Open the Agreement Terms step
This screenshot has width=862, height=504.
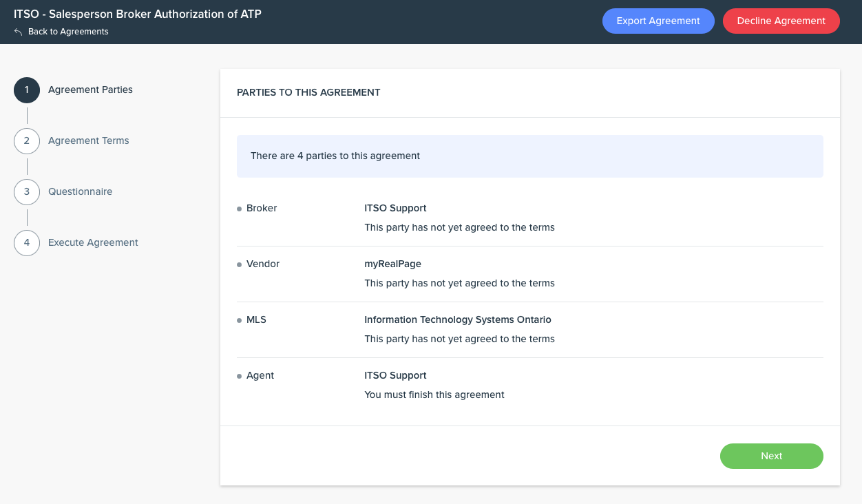(89, 140)
